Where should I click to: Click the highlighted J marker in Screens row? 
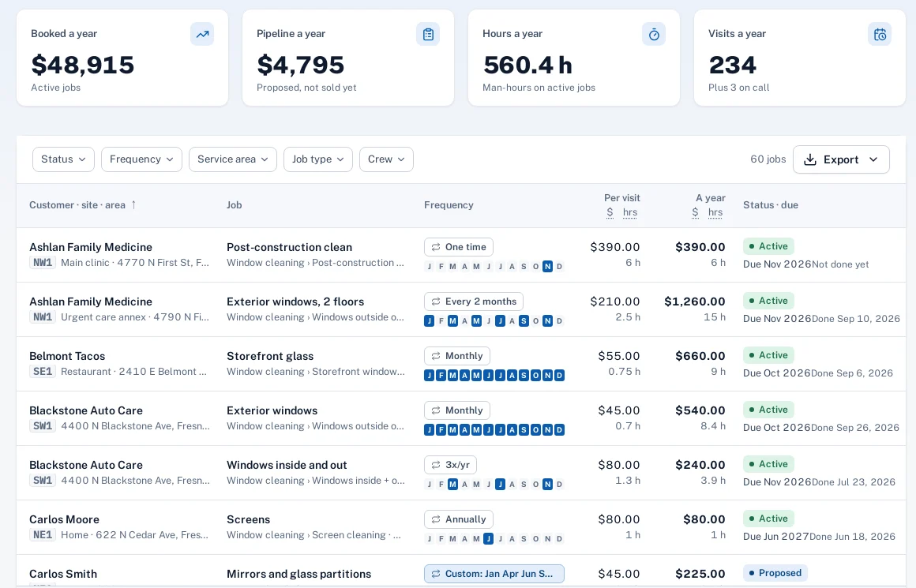point(488,538)
